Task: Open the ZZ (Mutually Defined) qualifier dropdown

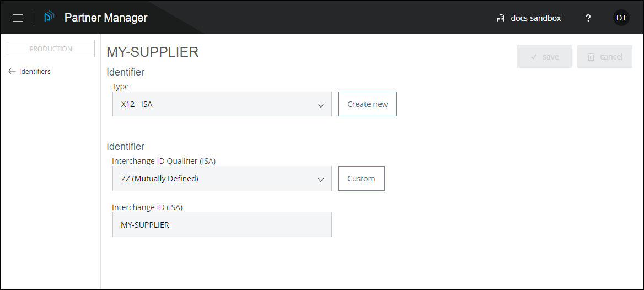Action: 222,179
